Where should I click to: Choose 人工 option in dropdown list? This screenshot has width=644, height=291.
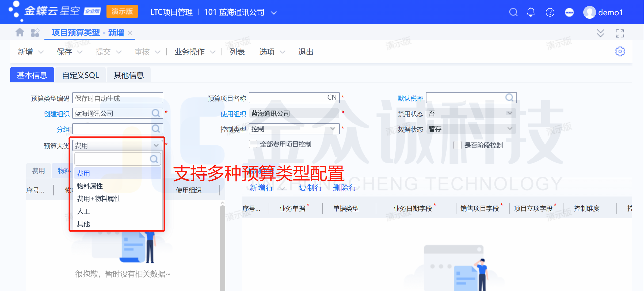[x=83, y=211]
